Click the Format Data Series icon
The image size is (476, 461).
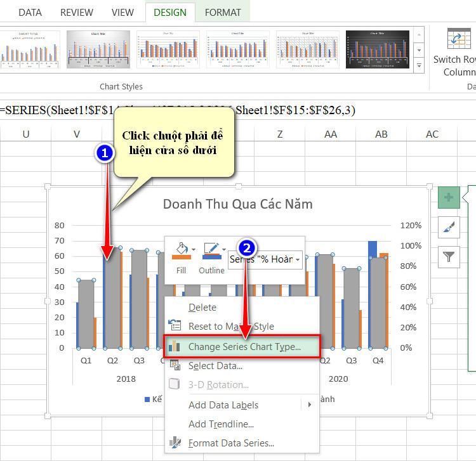[175, 442]
